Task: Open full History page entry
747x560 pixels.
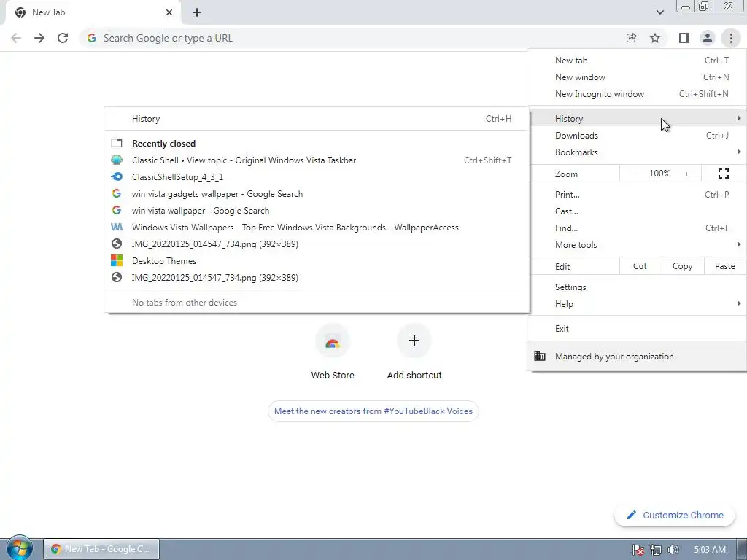Action: click(x=317, y=119)
